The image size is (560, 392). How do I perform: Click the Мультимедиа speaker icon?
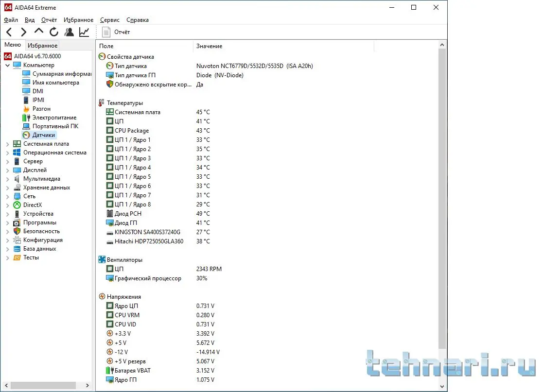tap(17, 178)
